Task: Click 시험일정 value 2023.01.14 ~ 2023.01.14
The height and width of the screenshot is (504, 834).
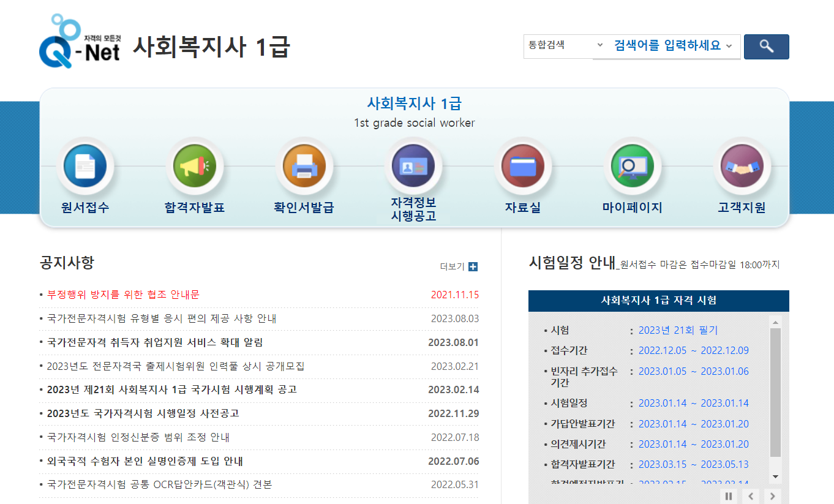Action: click(x=694, y=403)
